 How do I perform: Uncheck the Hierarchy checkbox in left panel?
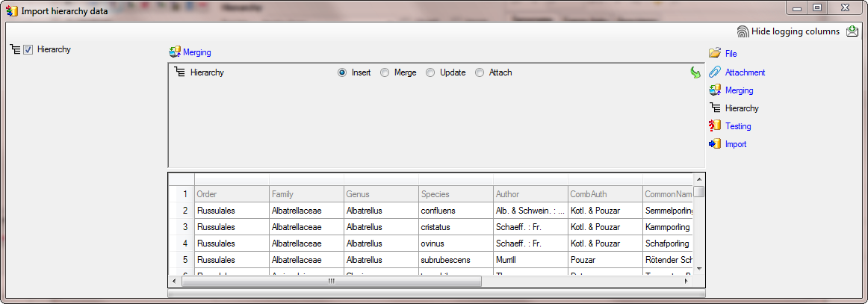[28, 50]
